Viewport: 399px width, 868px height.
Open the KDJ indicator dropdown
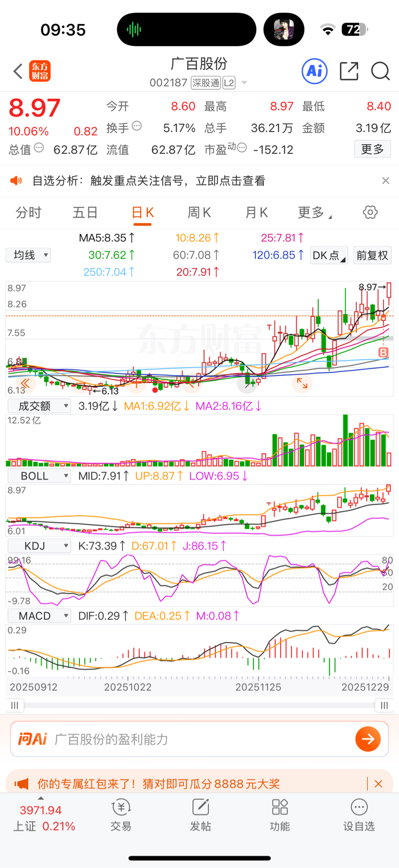tap(39, 546)
